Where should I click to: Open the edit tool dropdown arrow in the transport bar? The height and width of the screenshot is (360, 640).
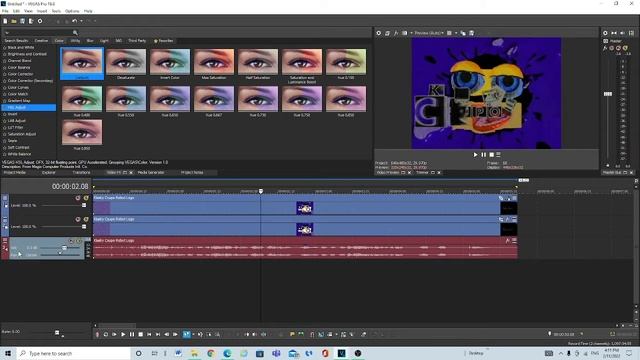pyautogui.click(x=193, y=334)
